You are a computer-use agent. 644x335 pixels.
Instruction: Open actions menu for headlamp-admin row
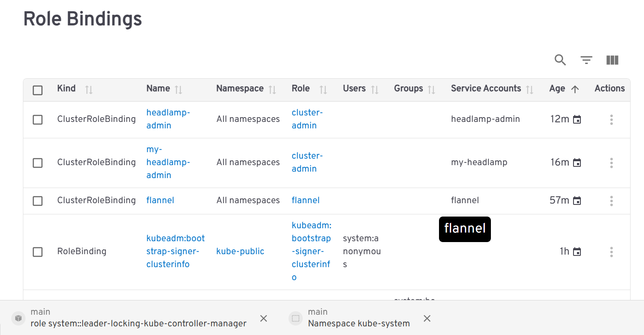click(x=611, y=120)
